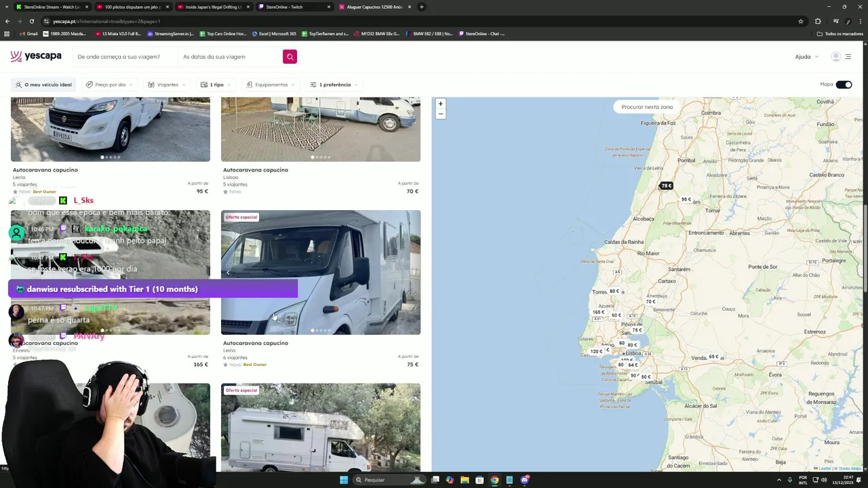The height and width of the screenshot is (488, 868).
Task: Select the 120 € map price marker
Action: click(x=596, y=351)
